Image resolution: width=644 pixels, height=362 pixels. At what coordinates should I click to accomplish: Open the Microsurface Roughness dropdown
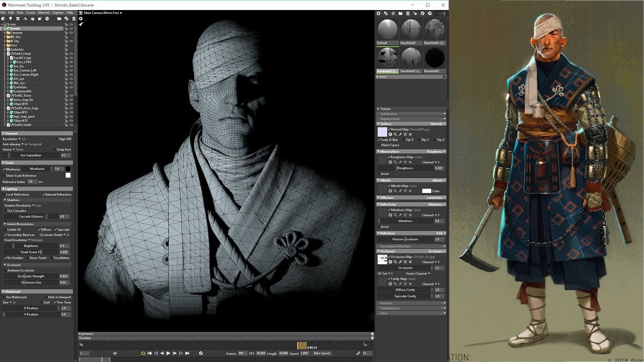(x=436, y=151)
